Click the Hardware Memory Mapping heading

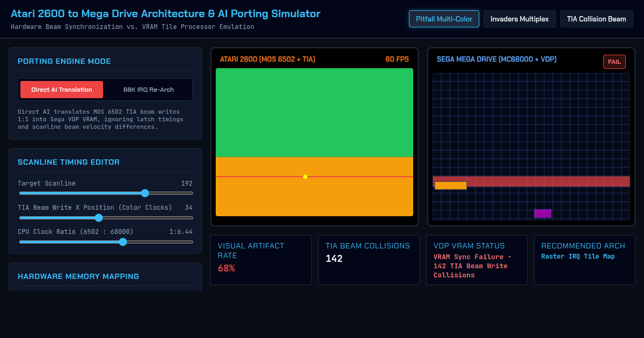coord(78,276)
